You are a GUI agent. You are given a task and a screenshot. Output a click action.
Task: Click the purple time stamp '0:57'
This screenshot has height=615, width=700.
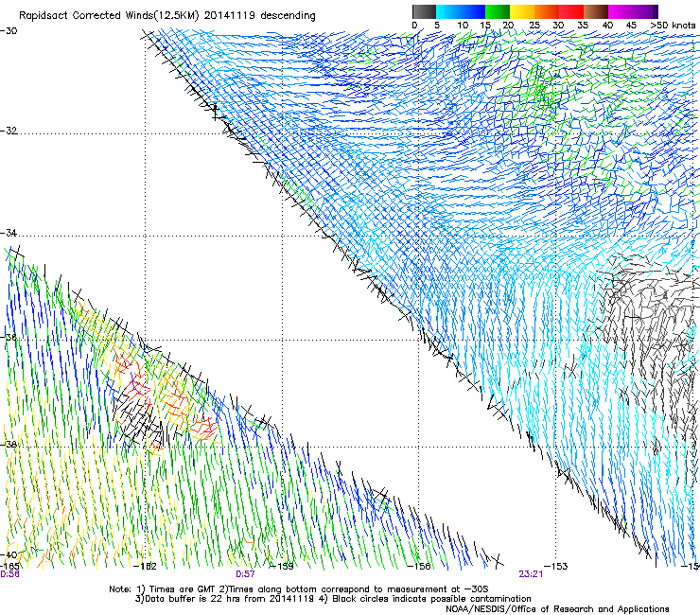click(245, 574)
